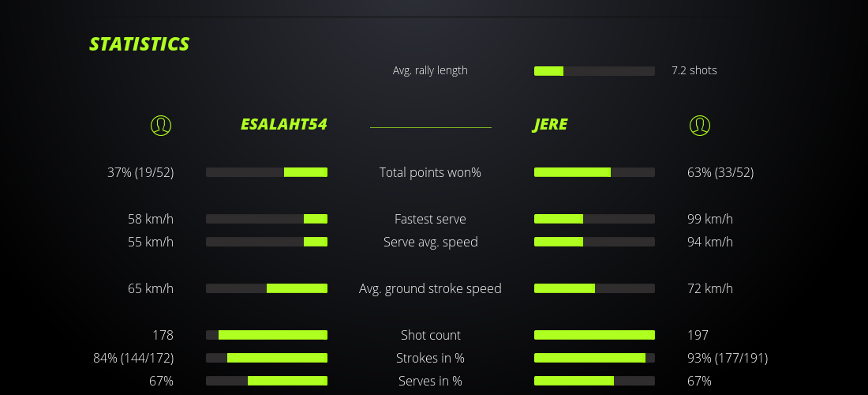Click the ESALAHT54 player profile icon
Screen dimensions: 868x395
click(x=161, y=126)
